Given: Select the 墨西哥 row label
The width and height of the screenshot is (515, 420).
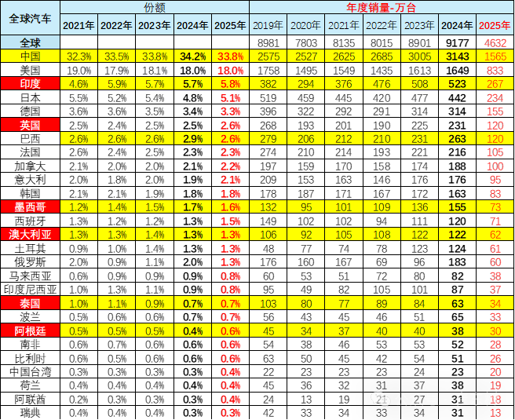Looking at the screenshot, I should pyautogui.click(x=31, y=206).
